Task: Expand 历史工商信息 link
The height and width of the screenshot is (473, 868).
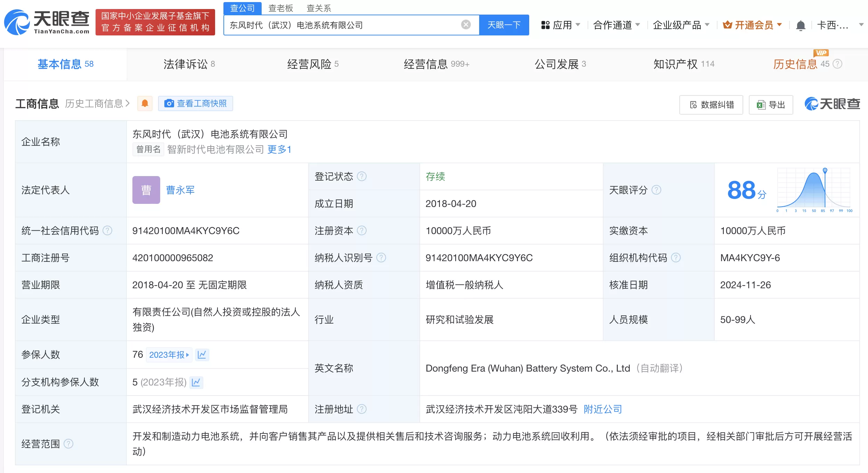Action: [x=97, y=103]
